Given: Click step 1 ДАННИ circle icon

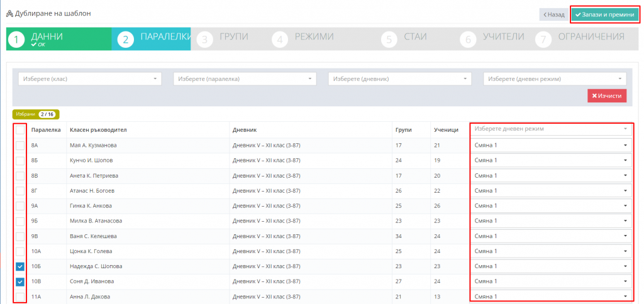Looking at the screenshot, I should 16,40.
